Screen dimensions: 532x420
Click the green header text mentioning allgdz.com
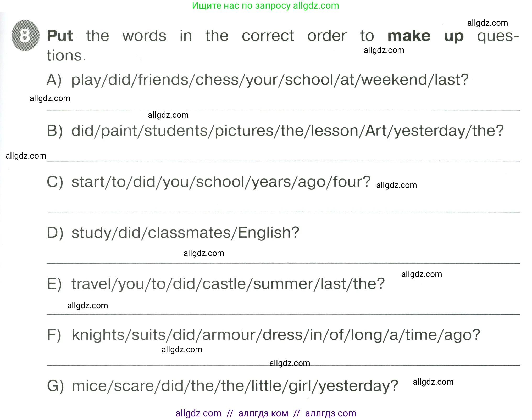(265, 5)
